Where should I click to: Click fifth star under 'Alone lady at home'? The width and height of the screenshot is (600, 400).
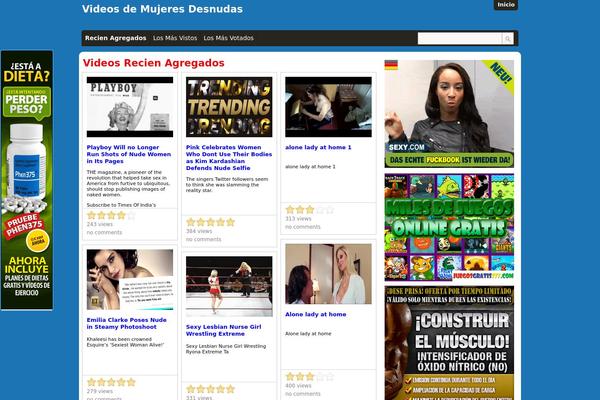point(330,377)
